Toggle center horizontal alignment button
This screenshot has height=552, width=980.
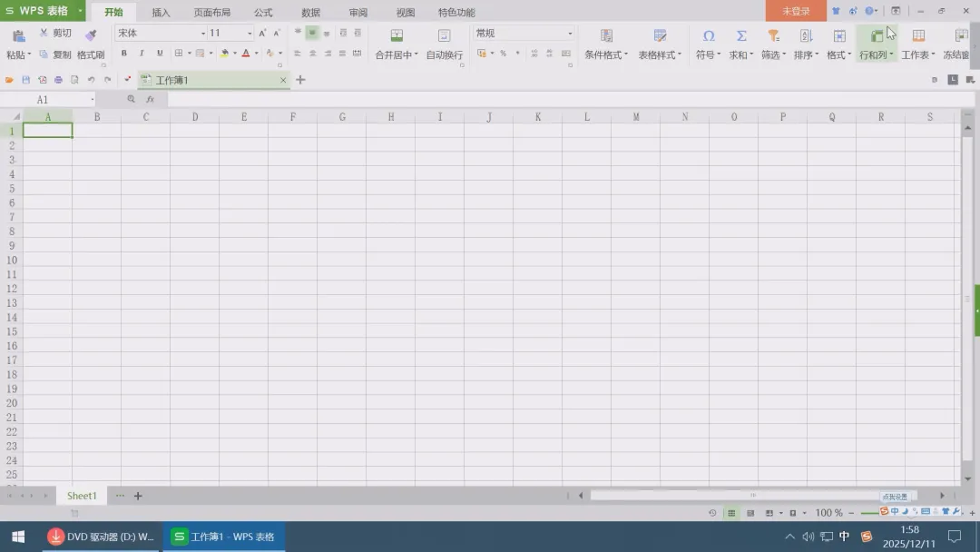(312, 54)
